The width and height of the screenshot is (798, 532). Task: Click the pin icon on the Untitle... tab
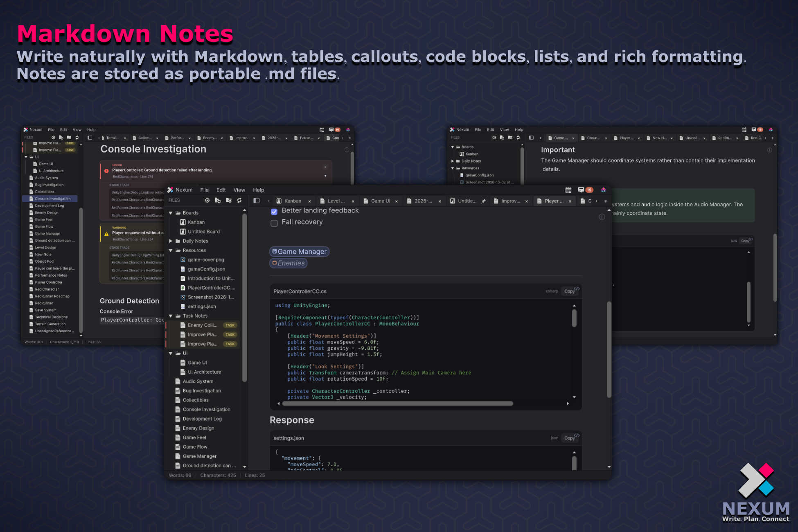point(484,201)
